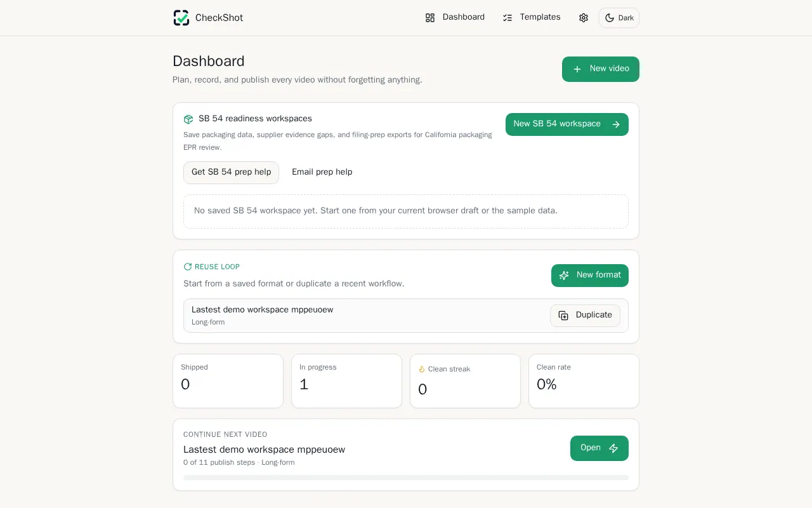Open settings via the gear icon
The height and width of the screenshot is (508, 812).
point(584,18)
